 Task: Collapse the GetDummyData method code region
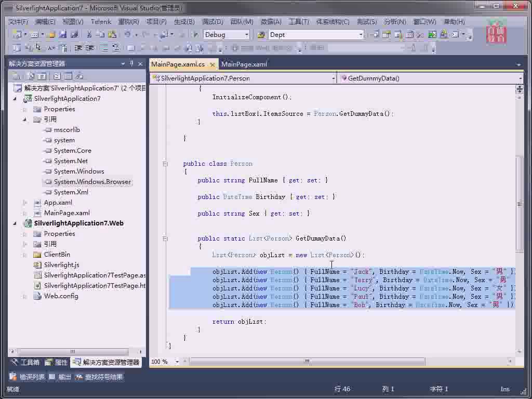(x=165, y=239)
